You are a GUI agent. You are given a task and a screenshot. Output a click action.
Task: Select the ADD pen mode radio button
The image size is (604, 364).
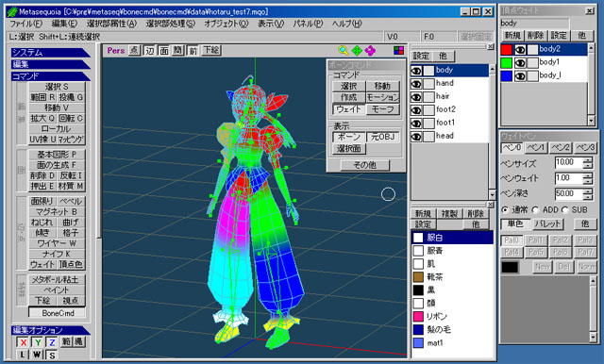pos(535,210)
